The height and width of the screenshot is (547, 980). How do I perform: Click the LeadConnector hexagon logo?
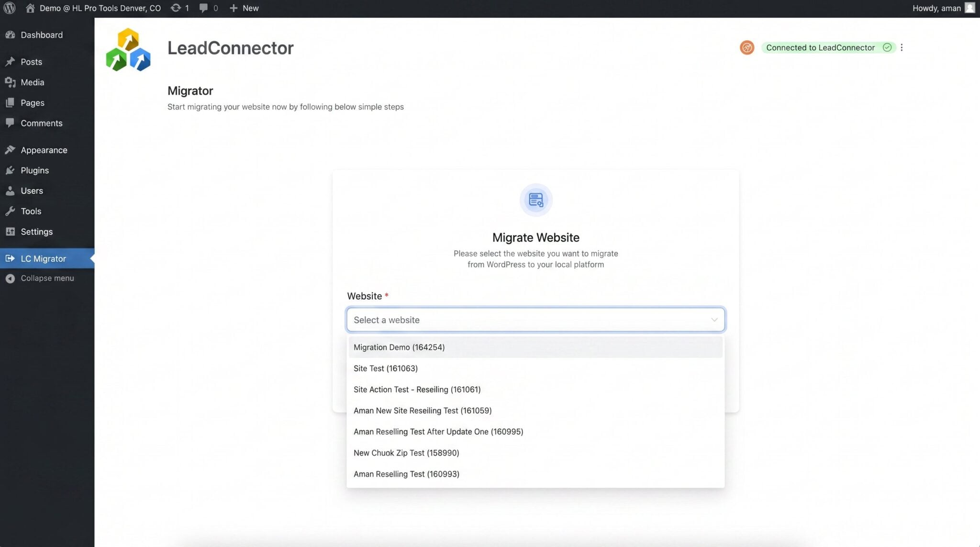[x=128, y=49]
